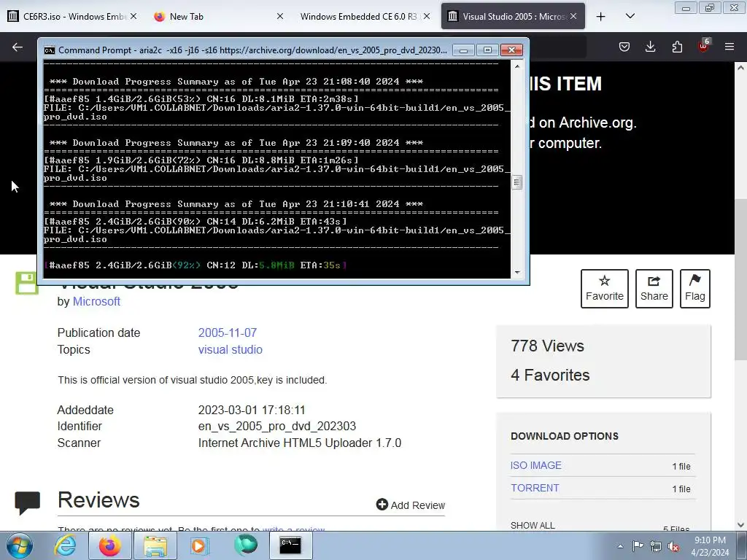Click the page scrollbar down arrow

click(741, 525)
